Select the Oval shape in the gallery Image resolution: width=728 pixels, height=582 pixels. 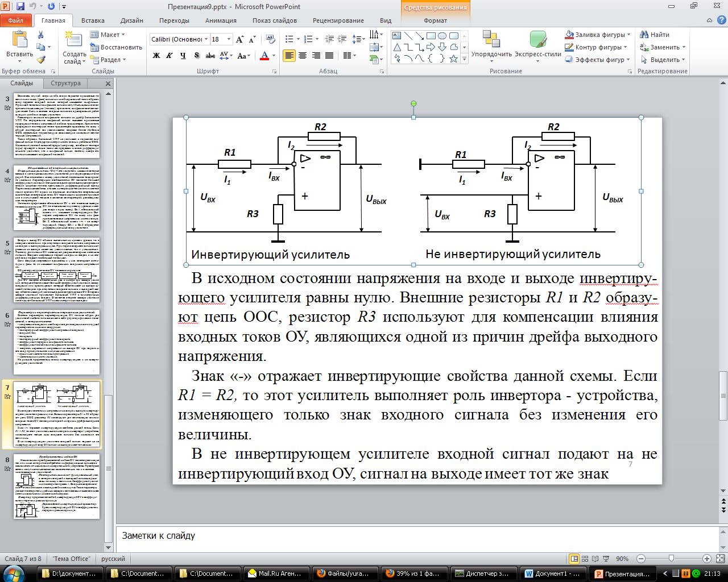(x=442, y=36)
